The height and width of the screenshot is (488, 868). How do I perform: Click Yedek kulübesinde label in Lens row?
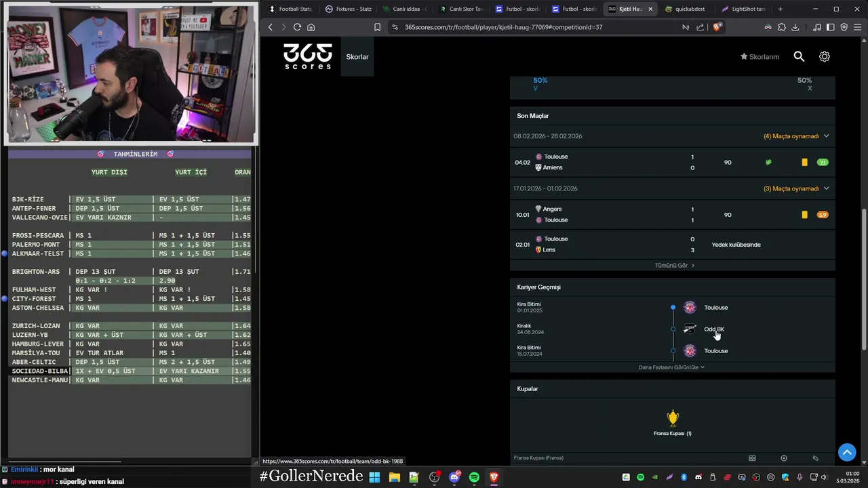[736, 245]
